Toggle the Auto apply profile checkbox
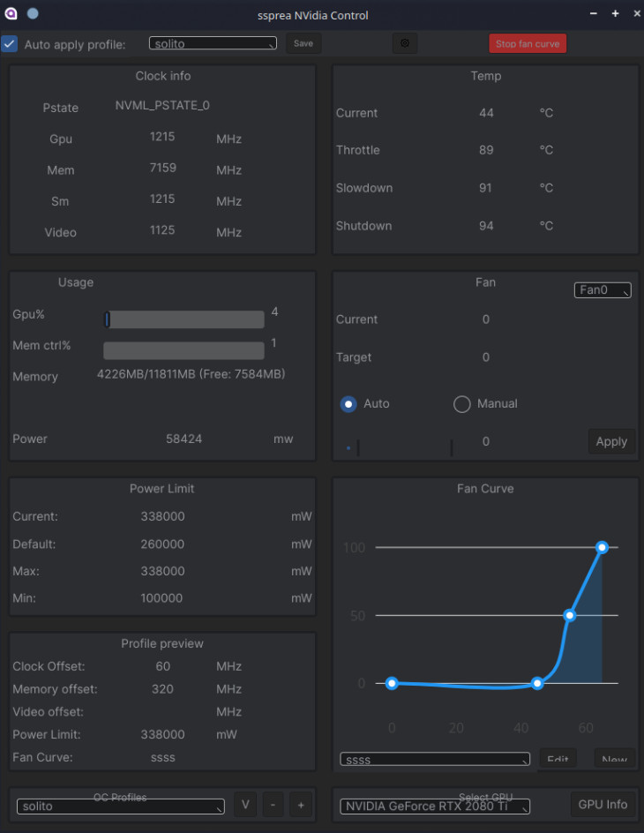The height and width of the screenshot is (833, 644). point(10,44)
